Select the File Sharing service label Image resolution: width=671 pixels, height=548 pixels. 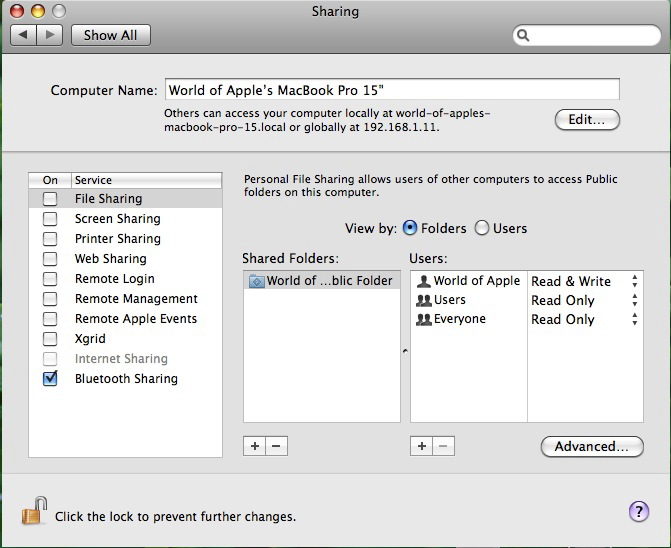pos(108,198)
